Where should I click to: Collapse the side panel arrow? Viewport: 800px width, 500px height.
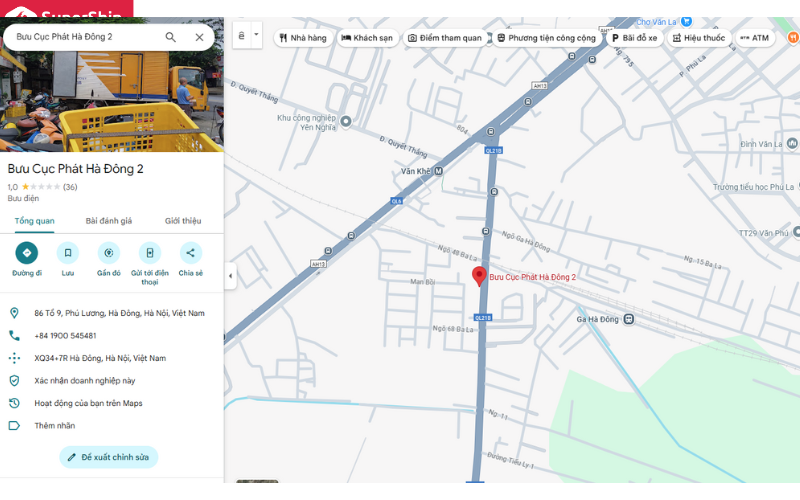point(230,276)
